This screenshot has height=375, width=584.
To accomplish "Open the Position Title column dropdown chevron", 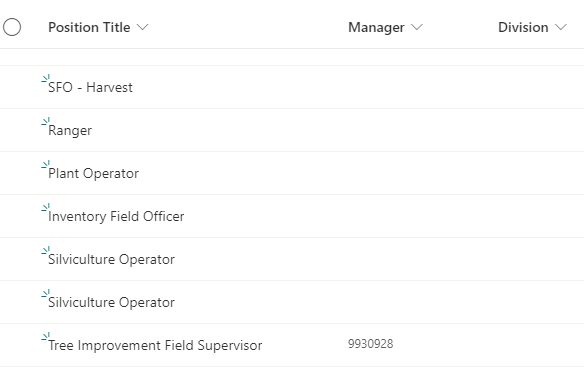I will tap(142, 27).
